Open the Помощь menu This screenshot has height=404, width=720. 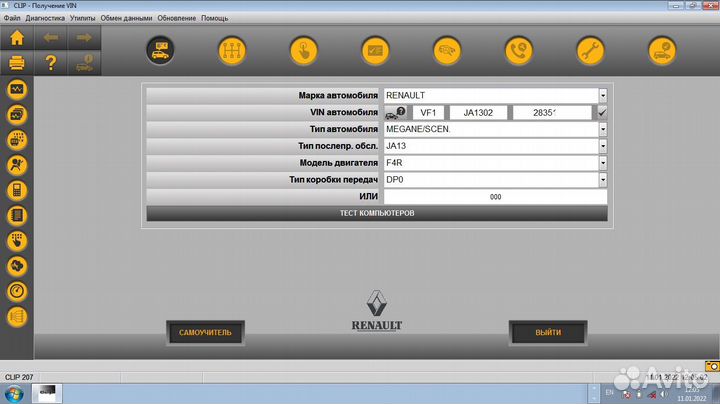pyautogui.click(x=214, y=18)
